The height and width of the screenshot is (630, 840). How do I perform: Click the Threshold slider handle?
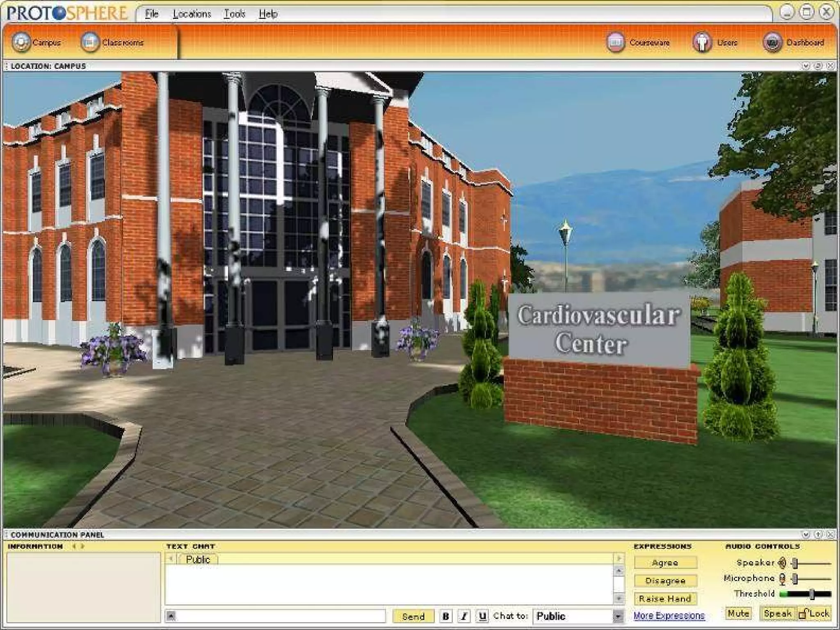(x=811, y=594)
